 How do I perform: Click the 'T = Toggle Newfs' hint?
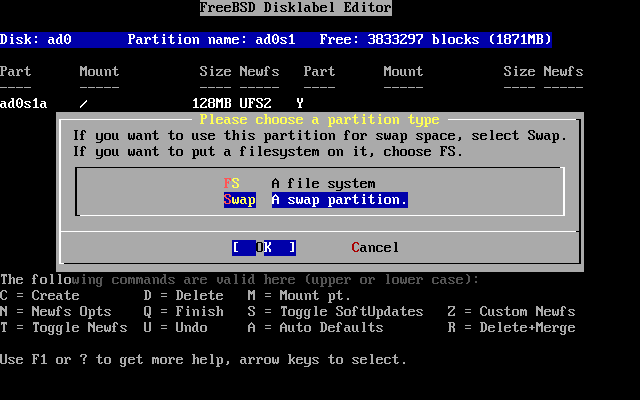[x=64, y=328]
